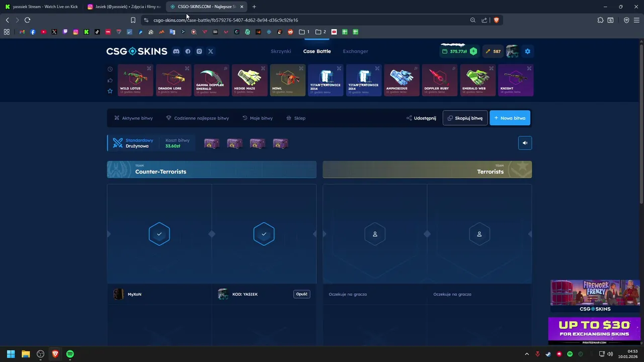
Task: Open the Instagram link icon in site header
Action: point(199,51)
